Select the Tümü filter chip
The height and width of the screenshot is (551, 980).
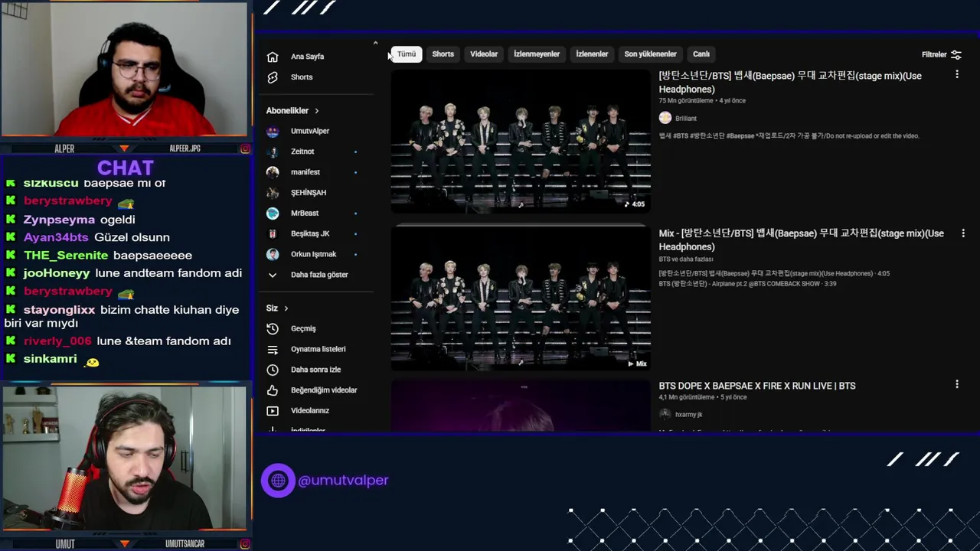point(407,54)
